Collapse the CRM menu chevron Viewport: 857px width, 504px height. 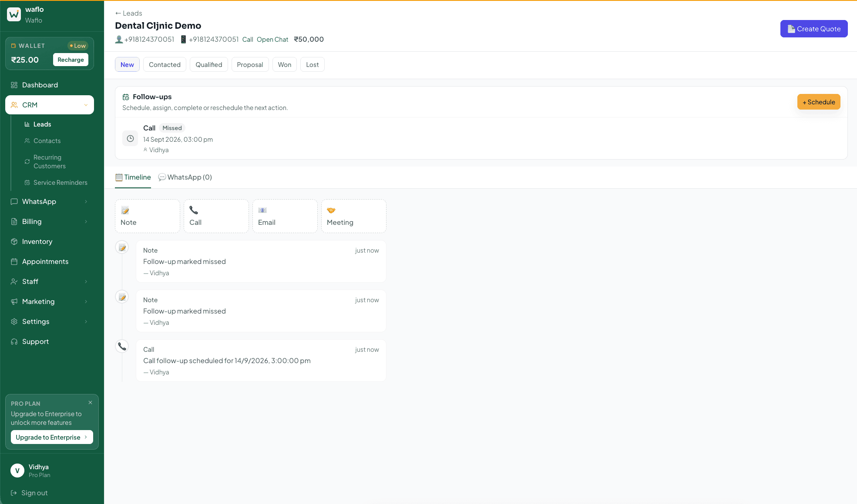tap(86, 105)
